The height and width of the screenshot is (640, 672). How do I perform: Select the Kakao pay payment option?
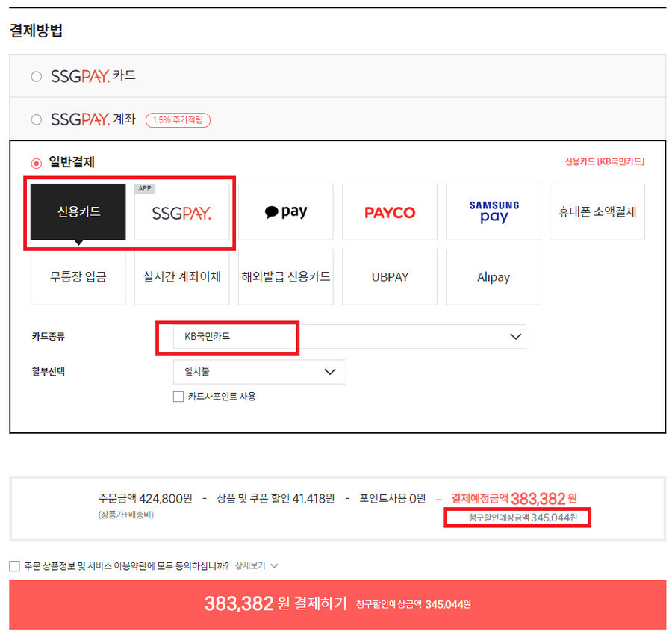click(286, 212)
